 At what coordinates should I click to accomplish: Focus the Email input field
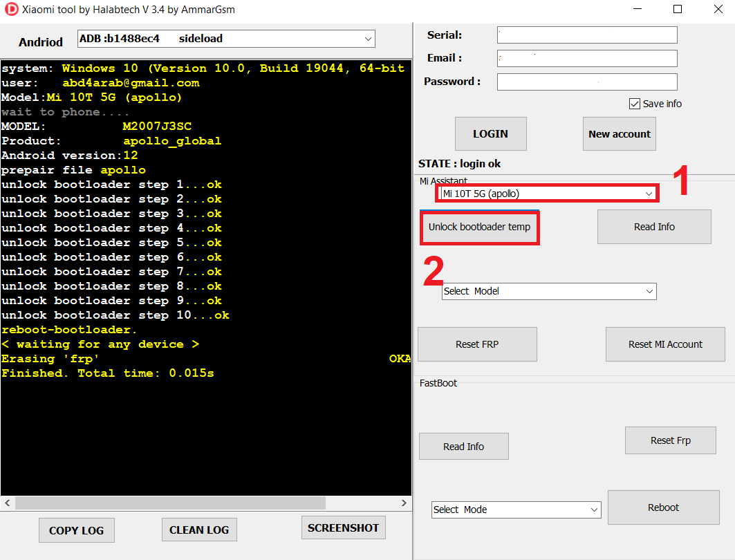pos(587,58)
